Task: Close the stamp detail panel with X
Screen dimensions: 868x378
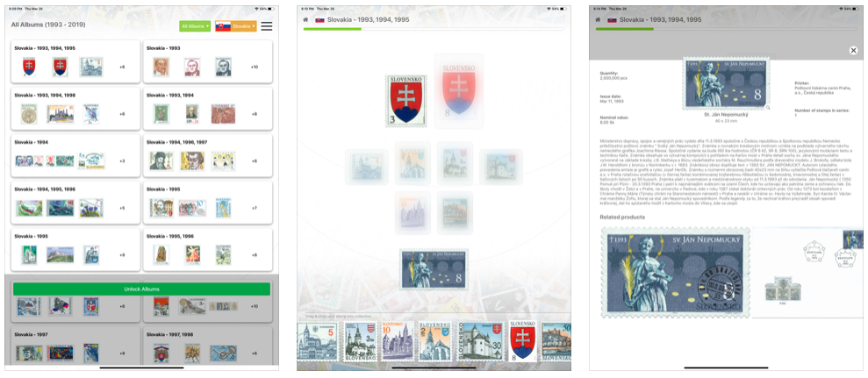Action: (x=853, y=50)
